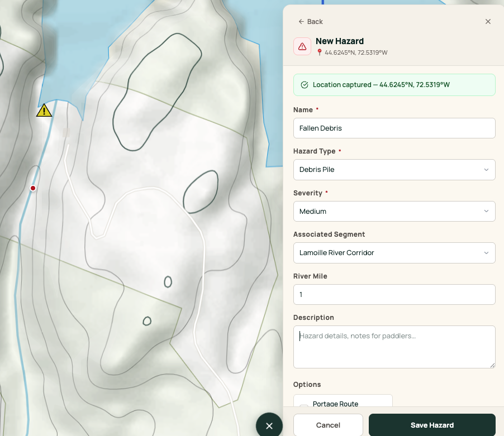
Task: Click the Name field containing Fallen Debris
Action: [394, 128]
